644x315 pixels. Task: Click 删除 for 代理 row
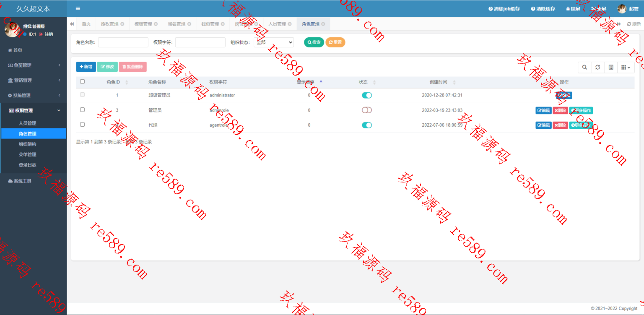pos(560,125)
